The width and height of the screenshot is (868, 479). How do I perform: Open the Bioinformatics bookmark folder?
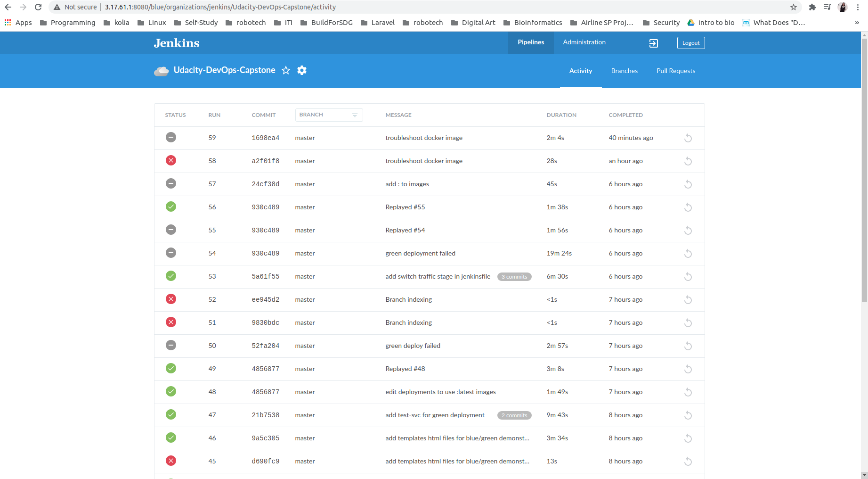point(533,23)
